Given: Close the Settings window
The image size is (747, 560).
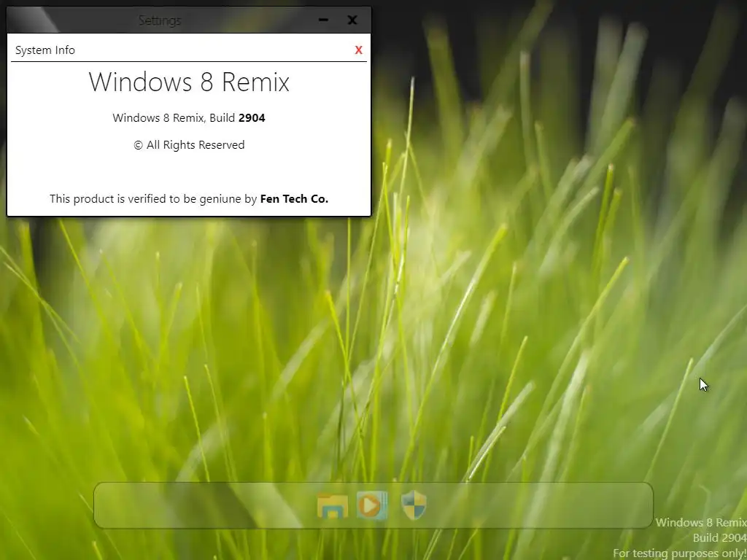Looking at the screenshot, I should coord(352,20).
